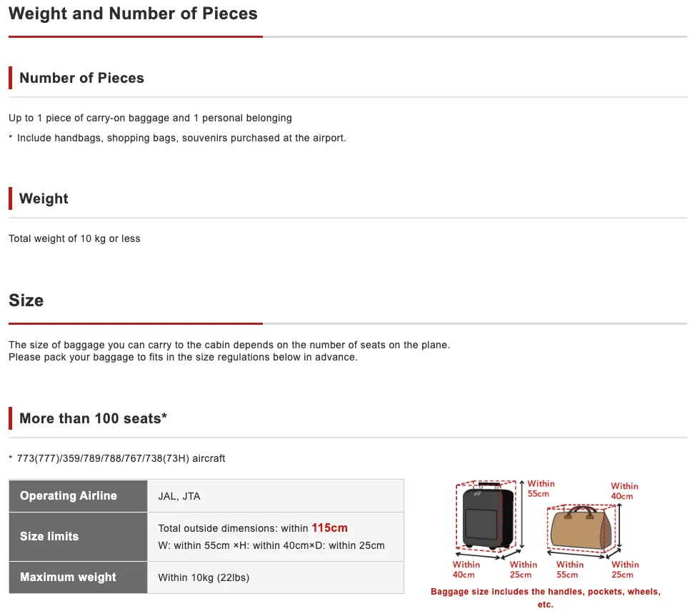Click the 'JAL, JTA' airline cell
This screenshot has width=695, height=616.
[275, 496]
